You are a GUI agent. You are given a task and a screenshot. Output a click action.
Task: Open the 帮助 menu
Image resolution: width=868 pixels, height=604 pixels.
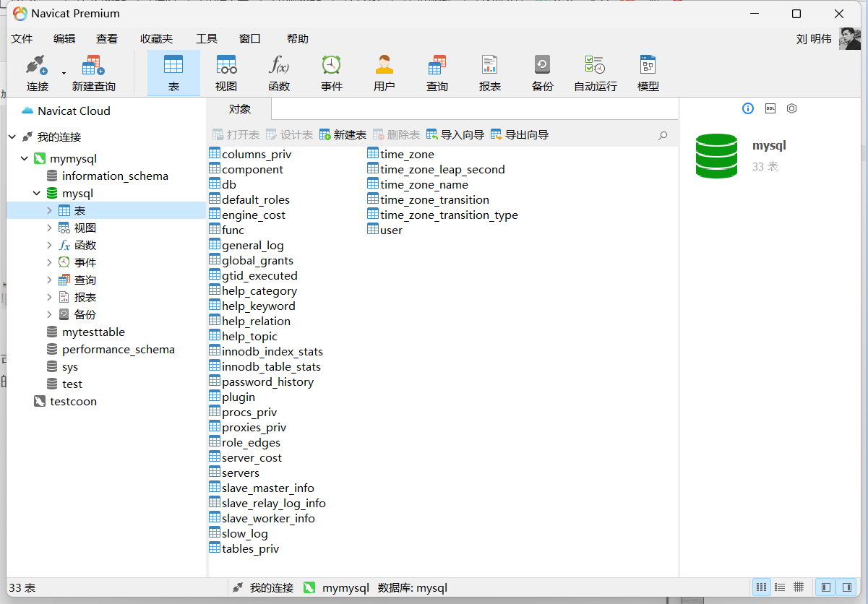pyautogui.click(x=298, y=39)
